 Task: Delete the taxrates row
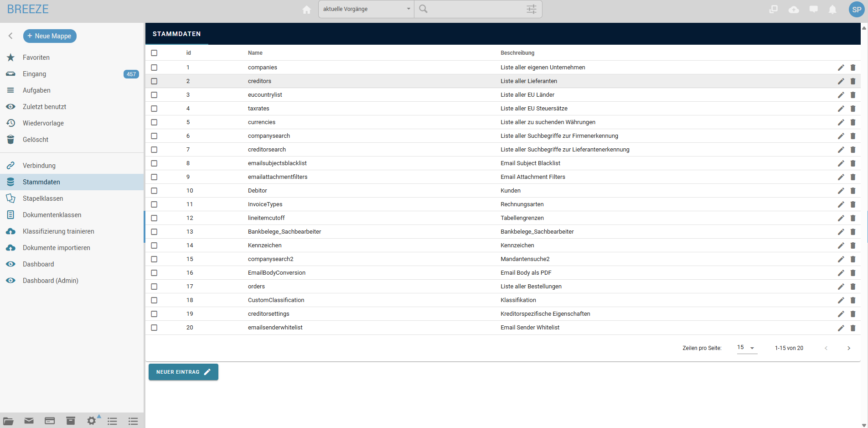[x=853, y=109]
